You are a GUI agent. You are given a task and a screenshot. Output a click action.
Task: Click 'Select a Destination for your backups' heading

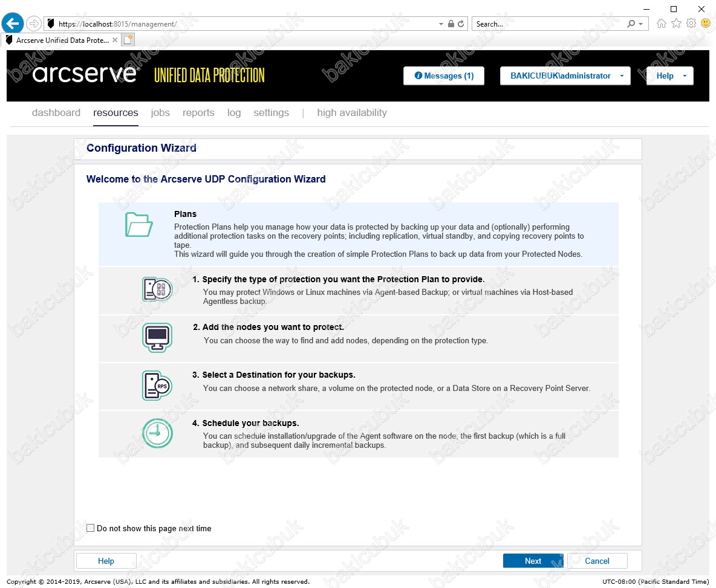[279, 375]
